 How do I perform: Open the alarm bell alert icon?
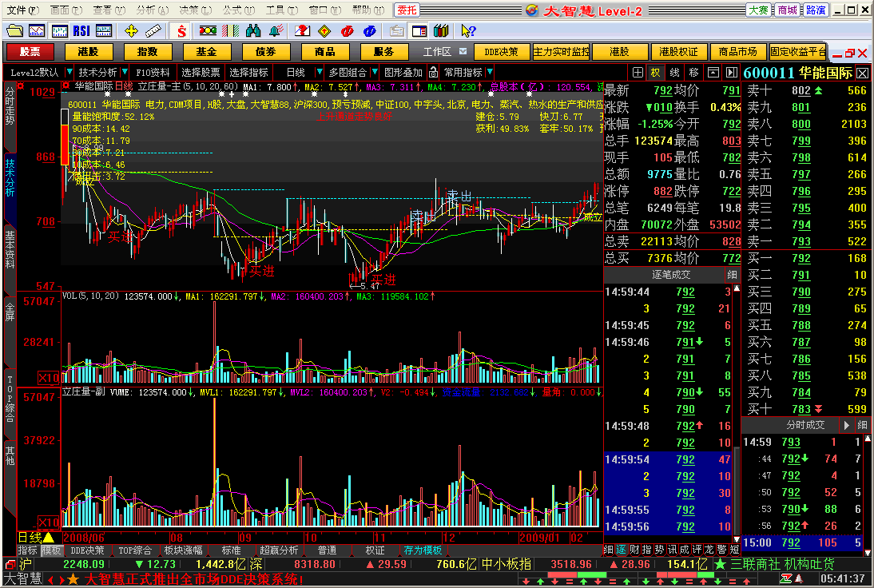[x=276, y=30]
